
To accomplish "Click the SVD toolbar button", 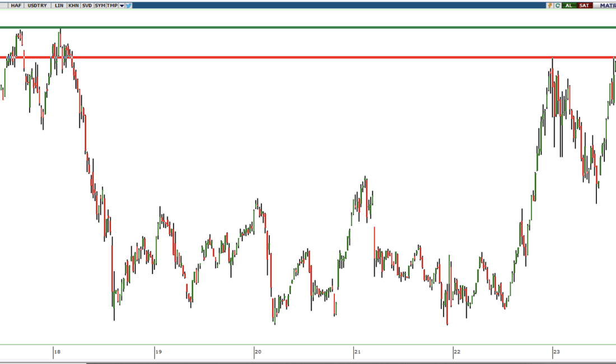I will (x=87, y=5).
